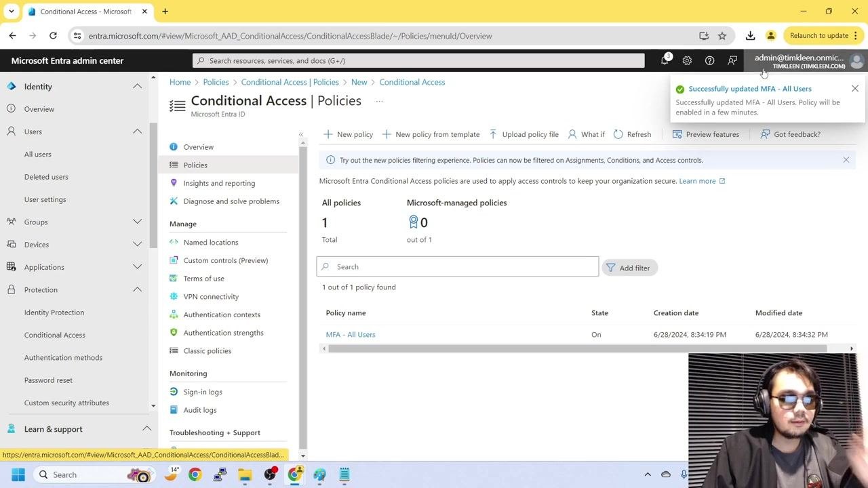Screen dimensions: 868x488
Task: Go to All users in sidebar
Action: pos(38,154)
